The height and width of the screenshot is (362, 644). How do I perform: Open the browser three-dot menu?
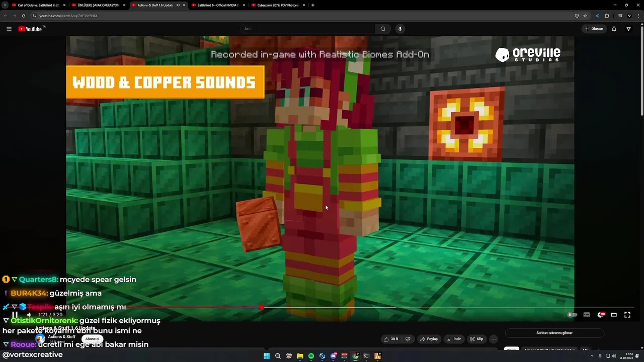638,16
